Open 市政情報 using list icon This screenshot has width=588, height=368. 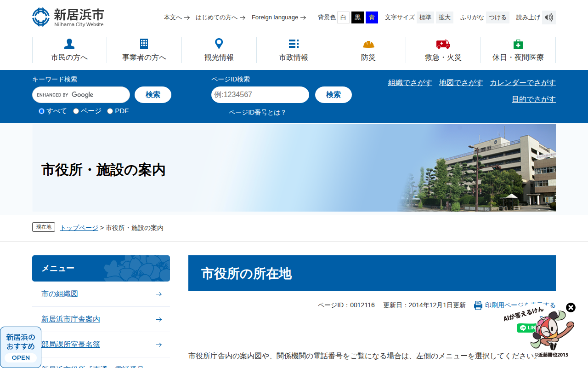[294, 43]
